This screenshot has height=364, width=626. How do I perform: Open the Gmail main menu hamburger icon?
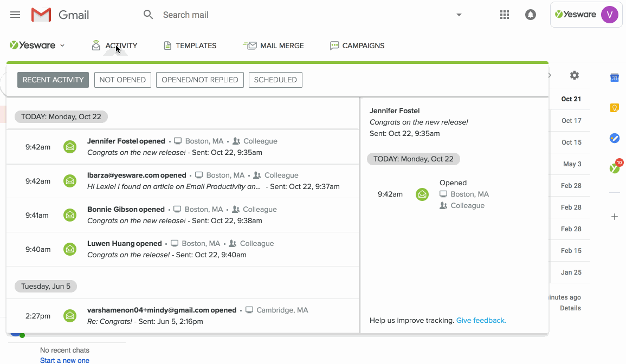[x=15, y=15]
